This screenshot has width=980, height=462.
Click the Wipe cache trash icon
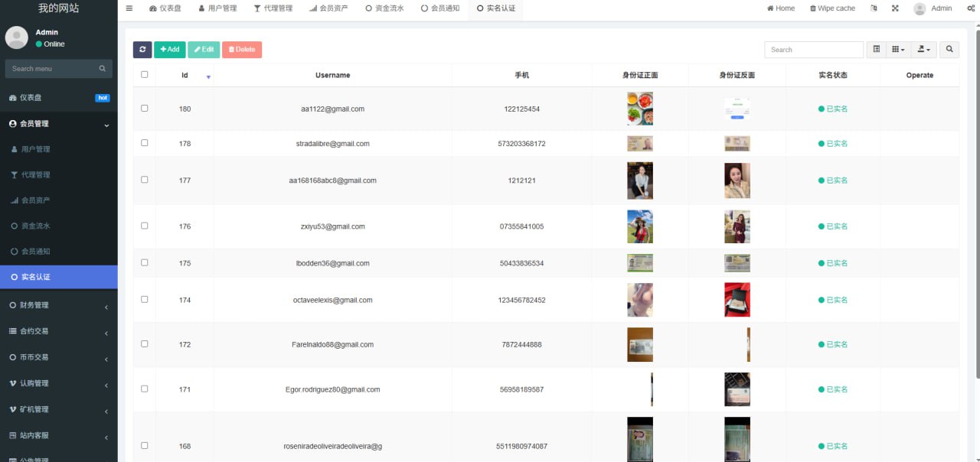813,8
